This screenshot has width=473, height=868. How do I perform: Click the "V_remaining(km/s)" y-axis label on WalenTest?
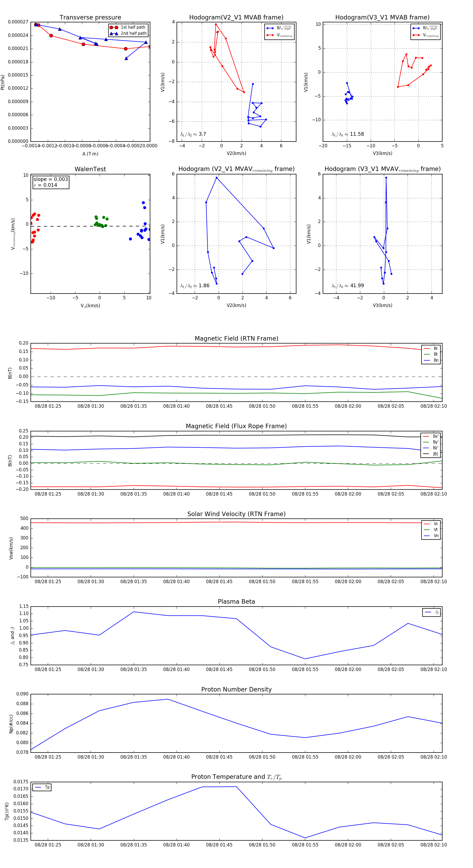(x=13, y=234)
